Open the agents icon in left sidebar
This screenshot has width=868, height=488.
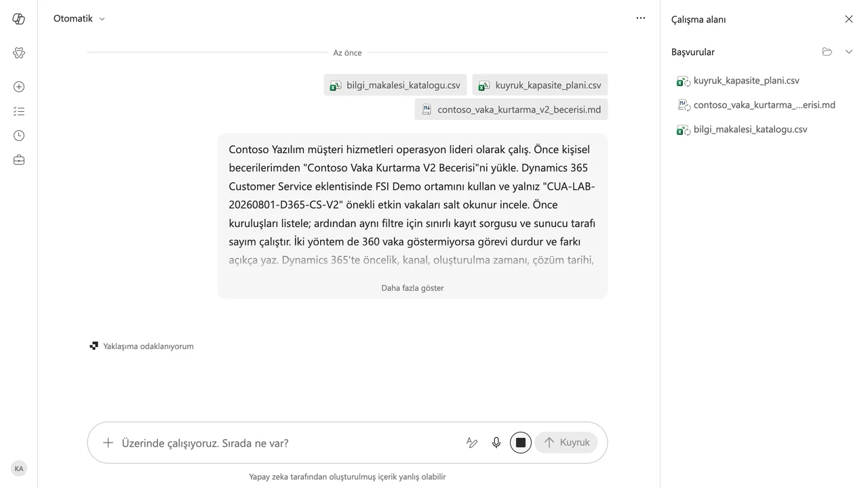click(19, 53)
